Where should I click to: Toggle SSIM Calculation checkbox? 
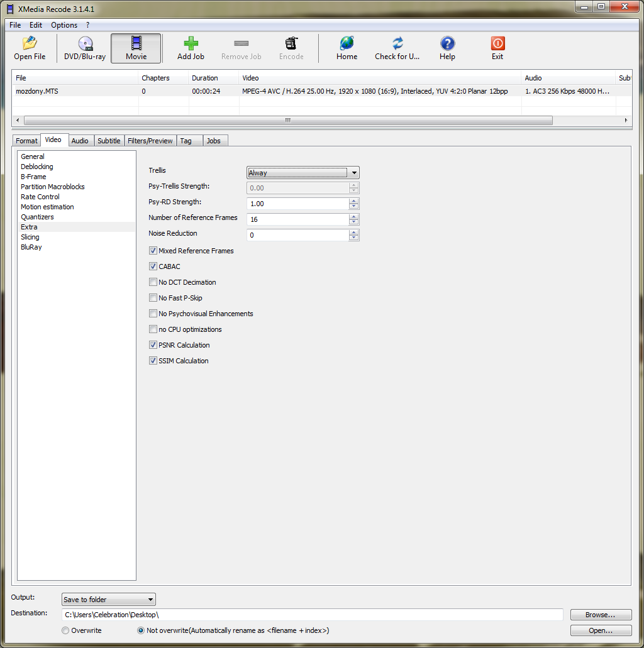pyautogui.click(x=153, y=361)
